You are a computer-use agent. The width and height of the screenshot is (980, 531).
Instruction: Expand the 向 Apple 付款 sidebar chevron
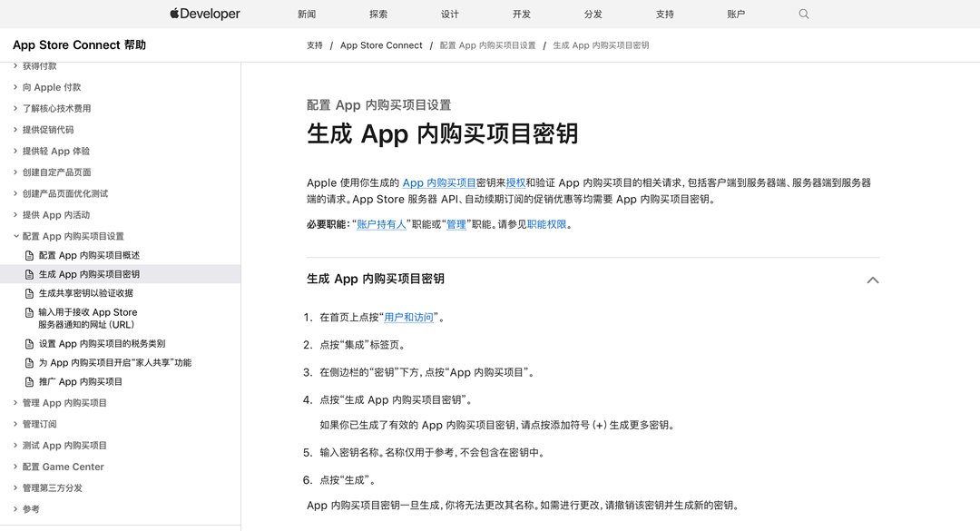(15, 87)
